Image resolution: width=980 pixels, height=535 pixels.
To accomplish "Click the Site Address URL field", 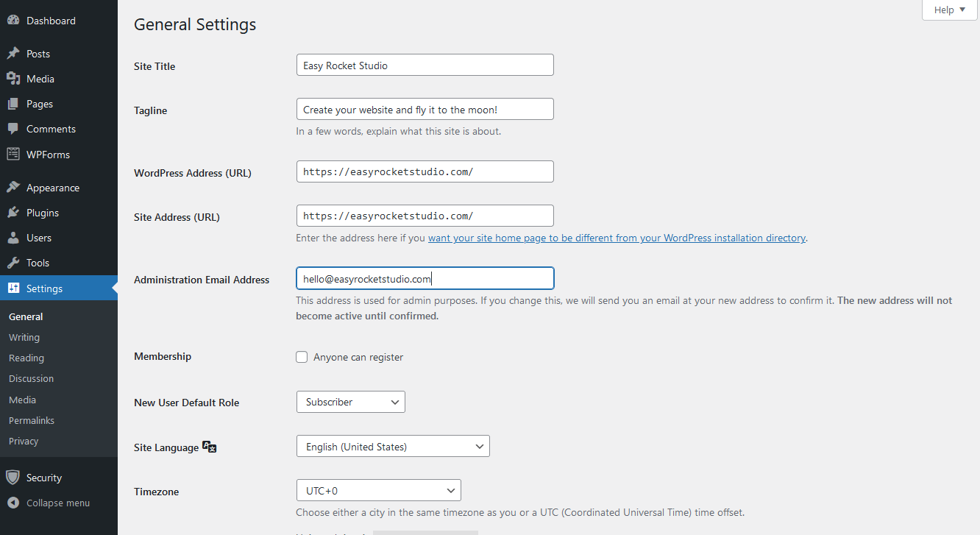I will coord(425,216).
